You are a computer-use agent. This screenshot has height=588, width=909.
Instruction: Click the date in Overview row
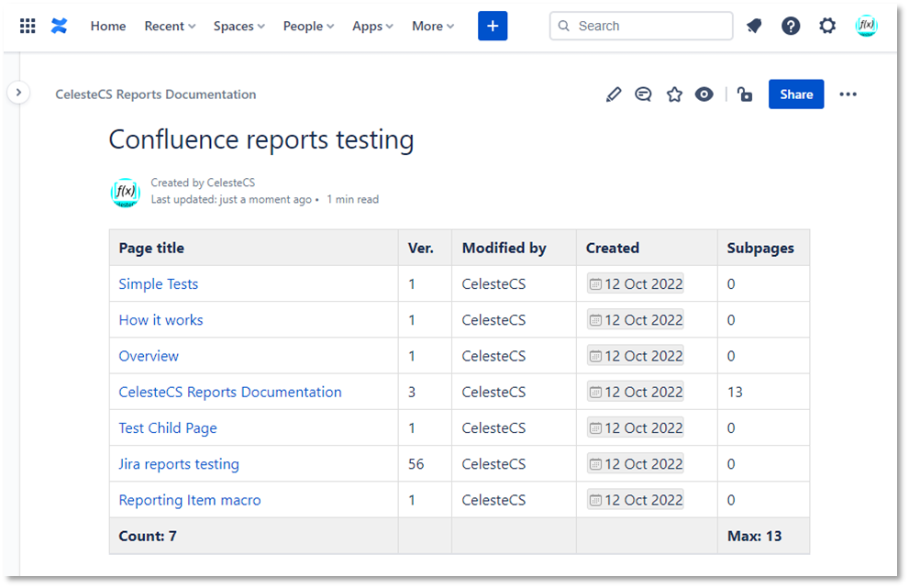tap(636, 356)
